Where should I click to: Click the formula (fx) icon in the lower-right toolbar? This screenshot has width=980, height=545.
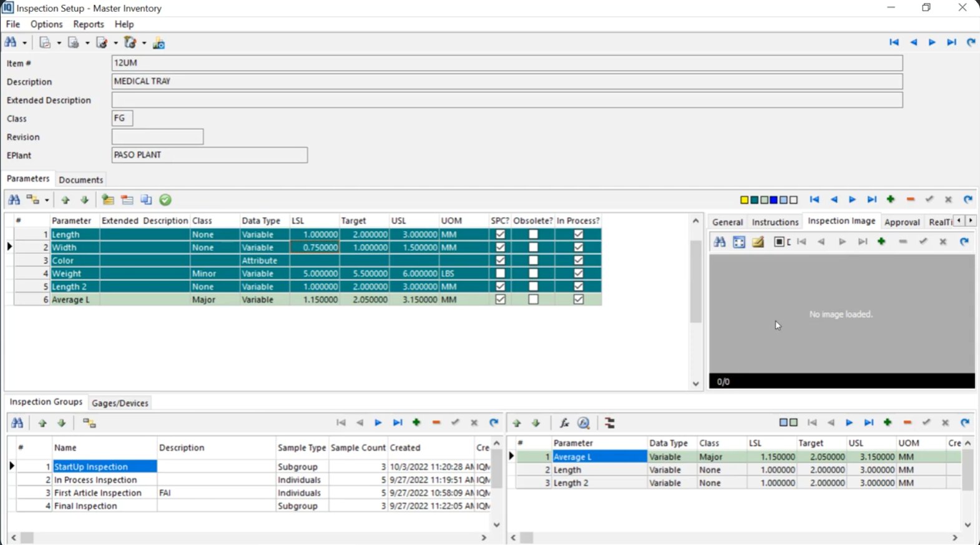click(564, 423)
